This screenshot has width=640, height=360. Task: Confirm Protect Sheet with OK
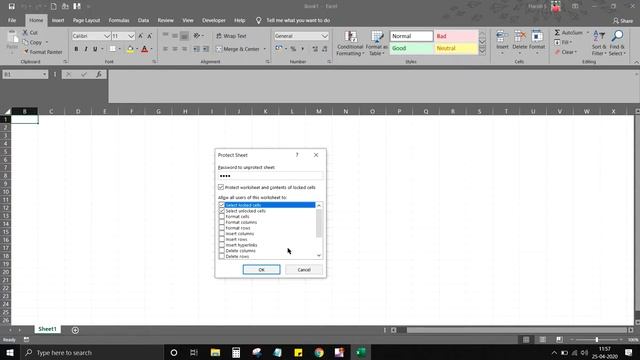(x=261, y=269)
